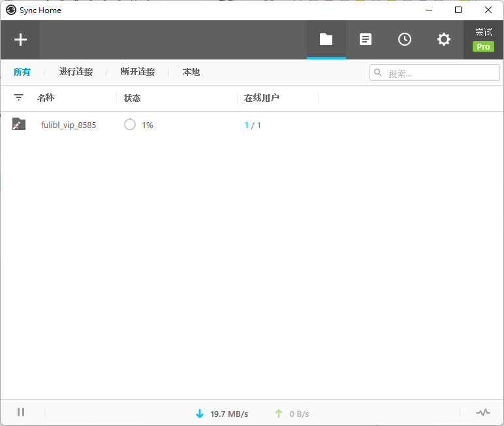Close the Sync Home window
The height and width of the screenshot is (426, 504).
488,10
